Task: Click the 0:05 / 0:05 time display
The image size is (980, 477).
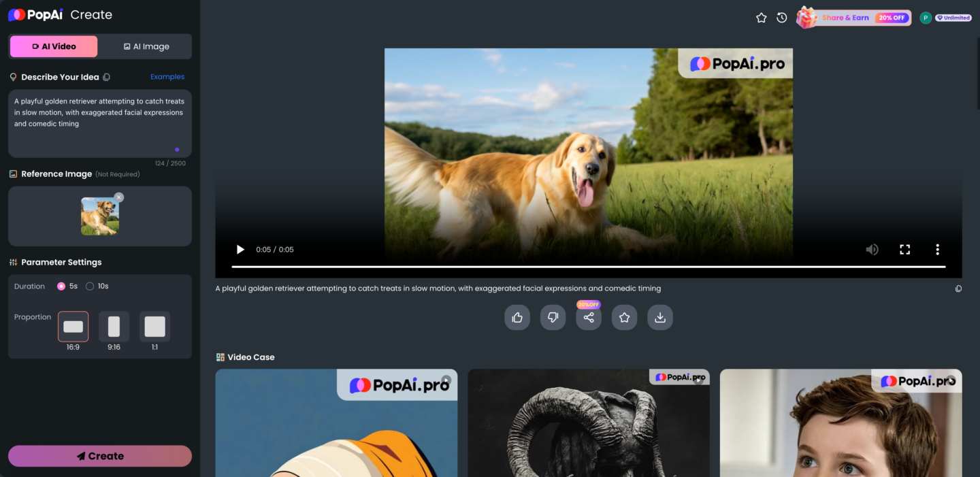Action: point(275,250)
